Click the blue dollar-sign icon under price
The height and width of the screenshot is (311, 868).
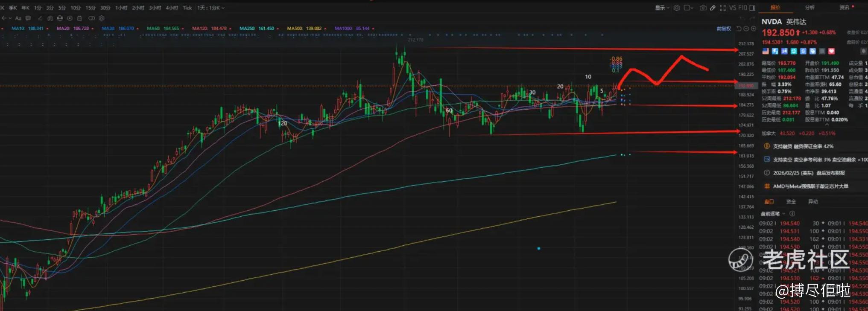coord(803,51)
